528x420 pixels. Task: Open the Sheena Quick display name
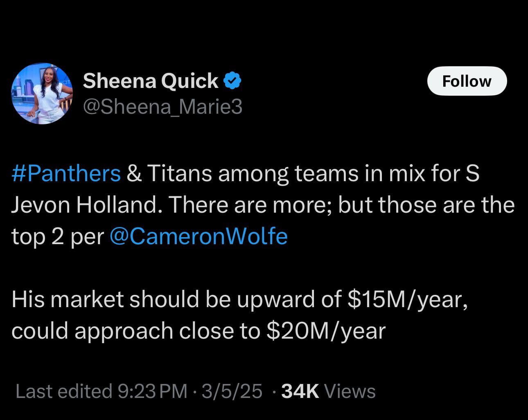point(150,81)
